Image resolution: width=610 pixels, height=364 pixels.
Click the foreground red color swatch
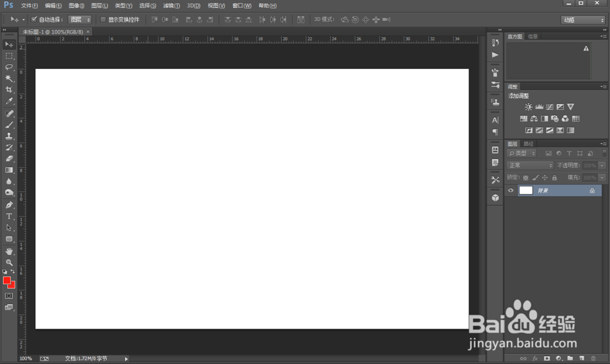pyautogui.click(x=7, y=280)
